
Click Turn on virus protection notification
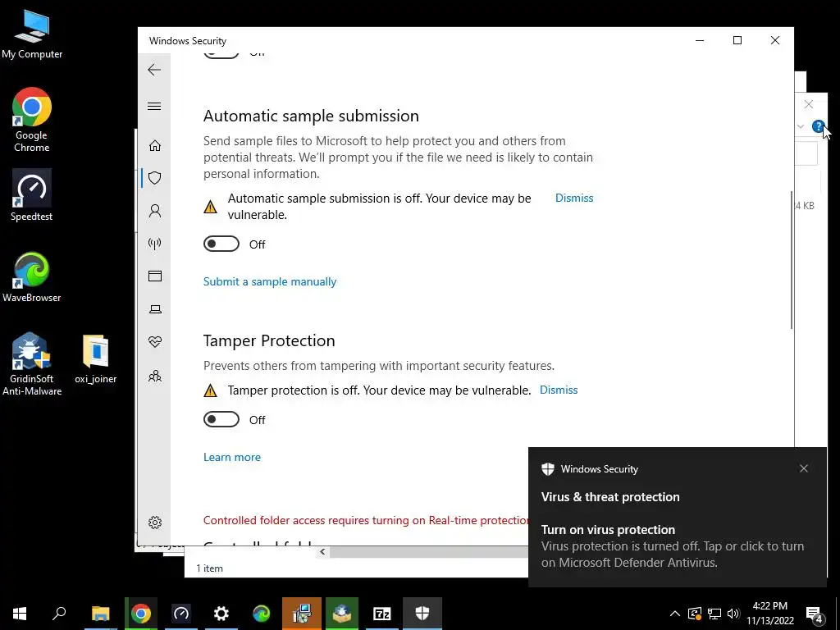click(x=677, y=546)
